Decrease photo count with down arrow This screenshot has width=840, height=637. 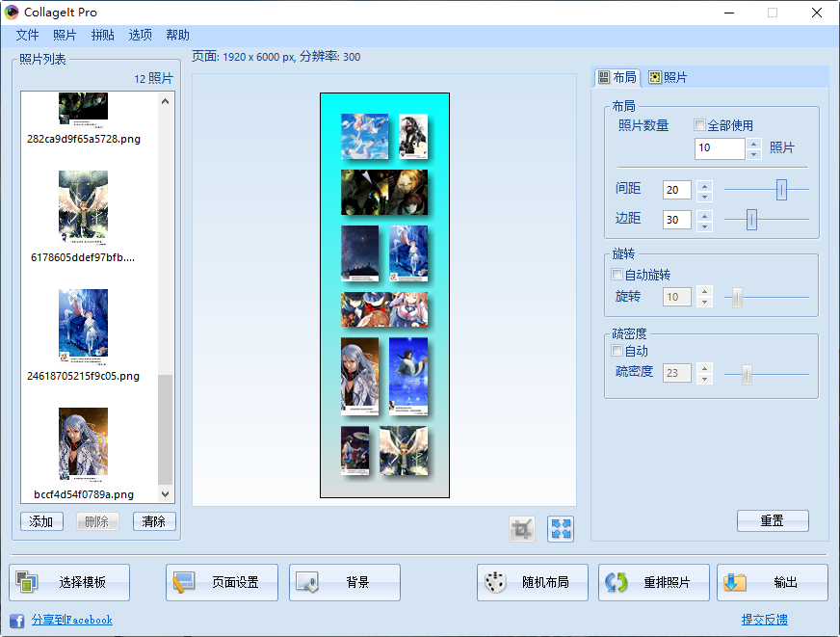click(753, 154)
